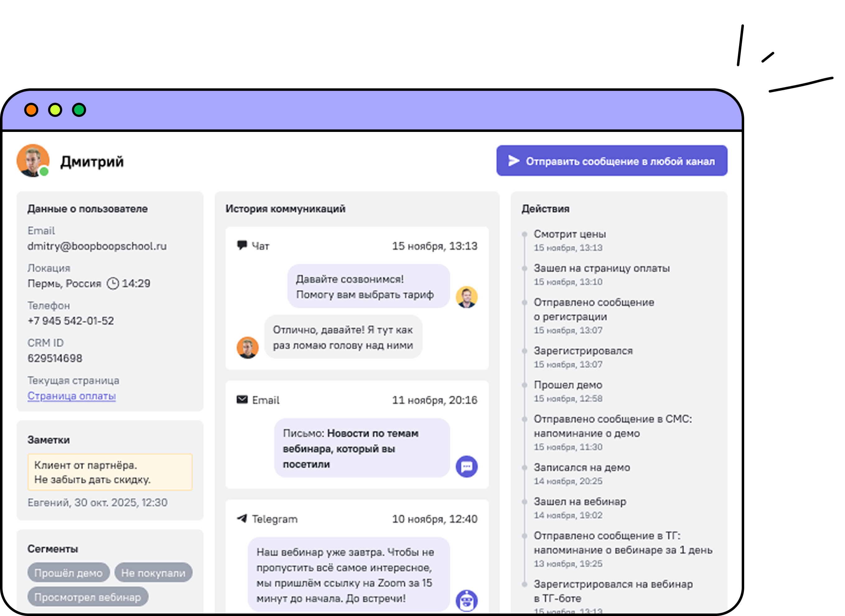Edit the note Клиент от партнёра
The image size is (845, 616).
click(110, 472)
